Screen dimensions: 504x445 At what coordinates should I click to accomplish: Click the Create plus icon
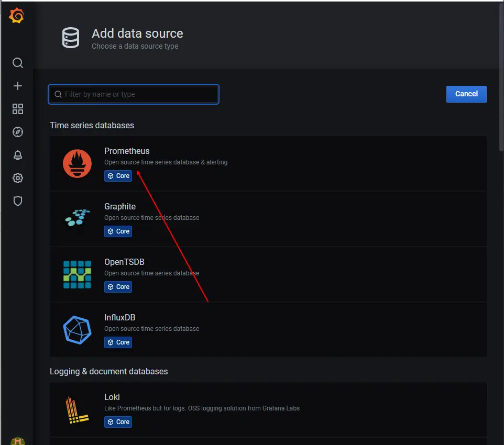tap(18, 86)
